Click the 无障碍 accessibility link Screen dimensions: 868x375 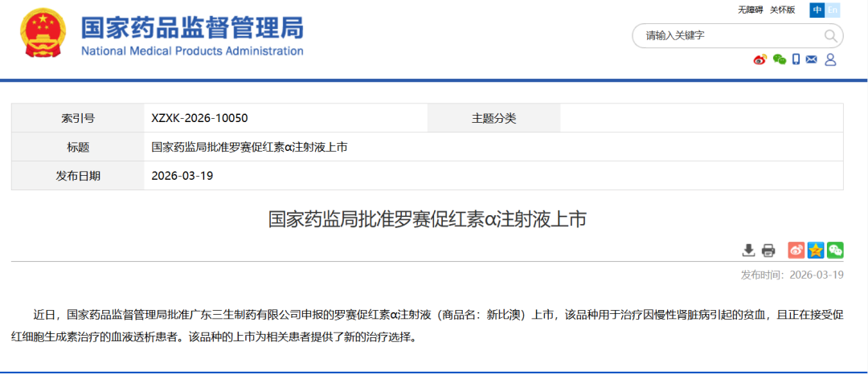pos(750,10)
